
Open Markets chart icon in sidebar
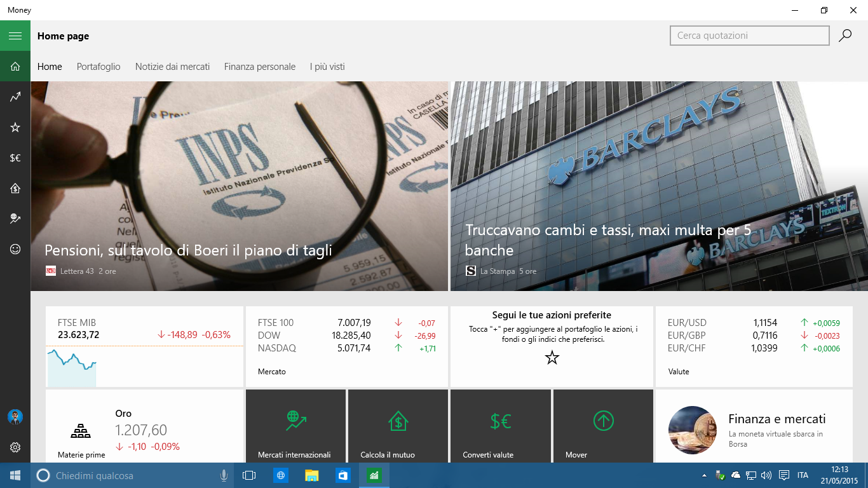[x=15, y=97]
